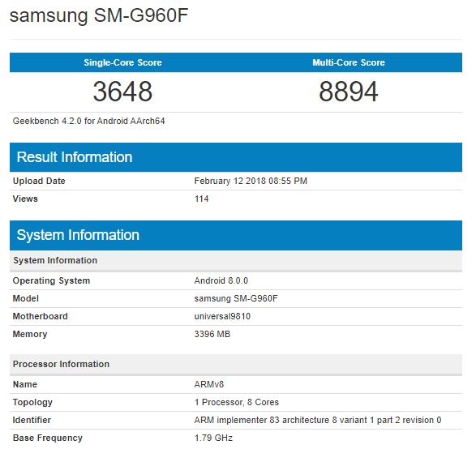Click the Base Frequency label
The image size is (476, 449).
(x=48, y=438)
